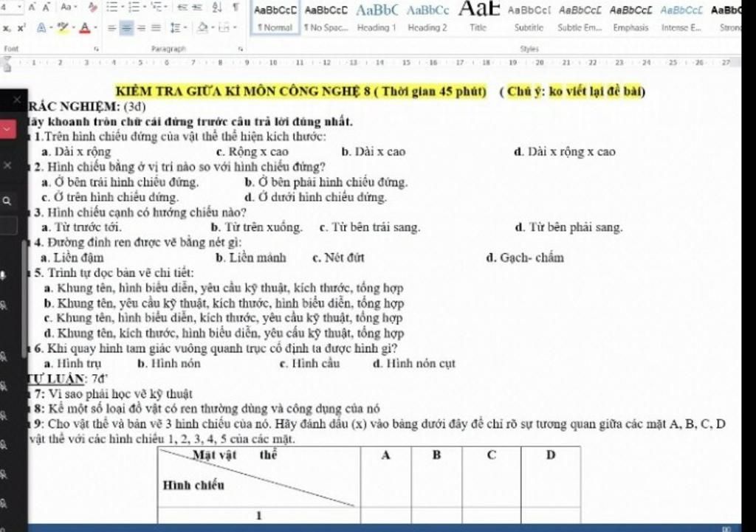Click the Align Left icon
756x532 pixels.
(111, 28)
